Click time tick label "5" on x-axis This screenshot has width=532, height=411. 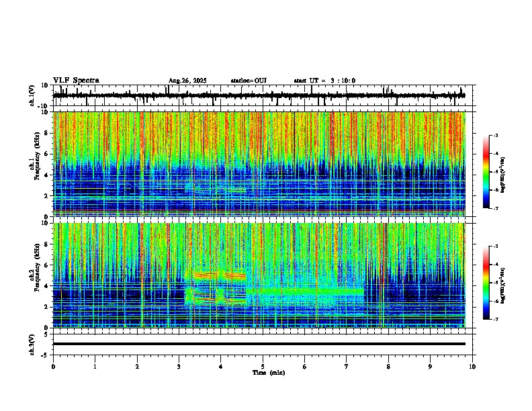coord(263,367)
